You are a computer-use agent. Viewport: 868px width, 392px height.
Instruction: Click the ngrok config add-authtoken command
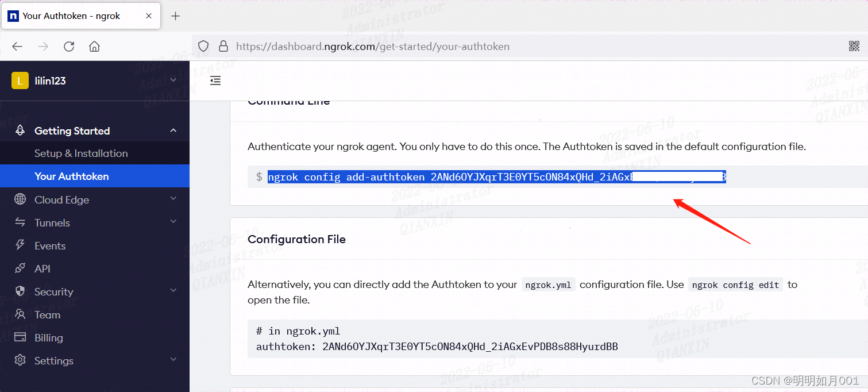[x=497, y=177]
